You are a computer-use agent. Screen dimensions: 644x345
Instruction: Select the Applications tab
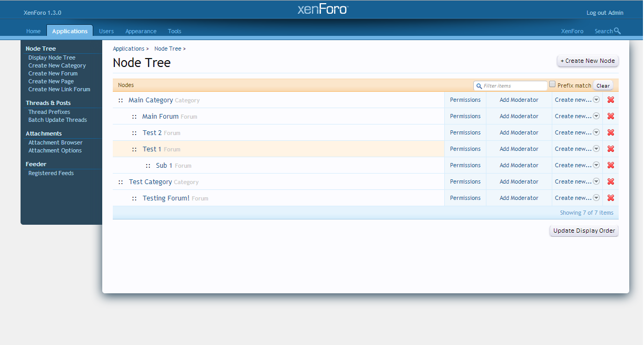(70, 31)
